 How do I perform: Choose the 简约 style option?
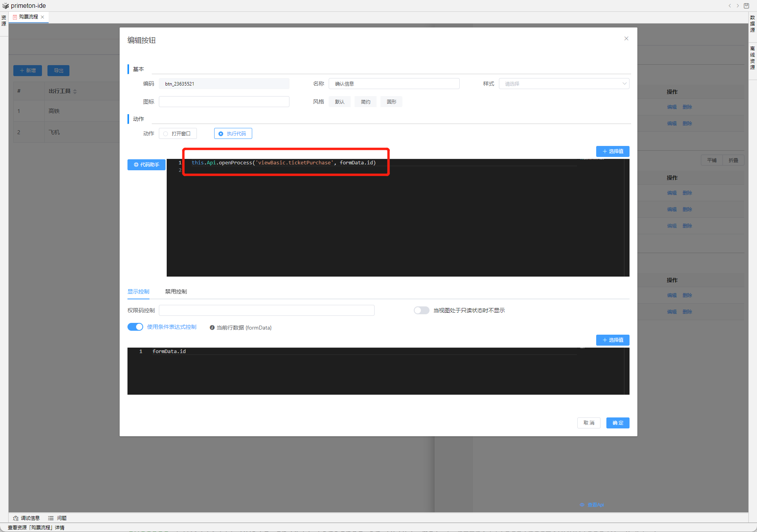pos(365,102)
